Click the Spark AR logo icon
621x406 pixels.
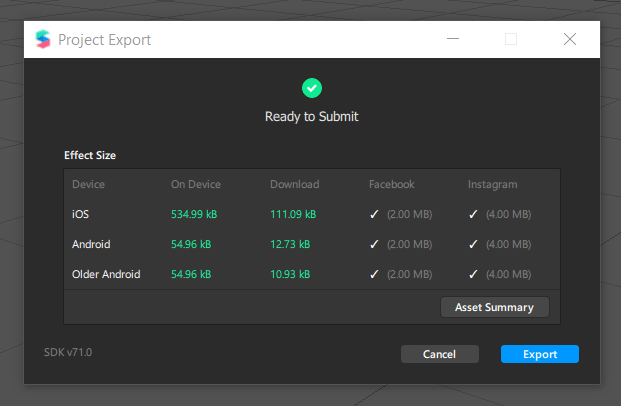tap(43, 39)
